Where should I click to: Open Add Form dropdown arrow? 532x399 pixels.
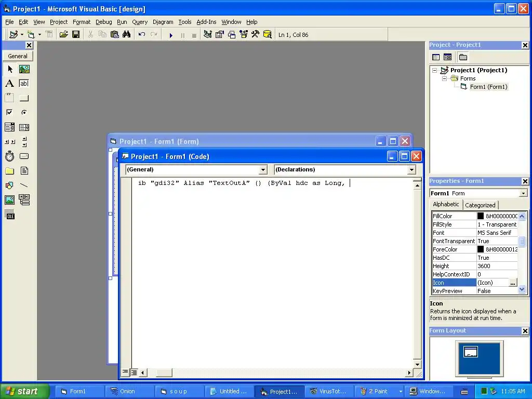click(x=39, y=35)
